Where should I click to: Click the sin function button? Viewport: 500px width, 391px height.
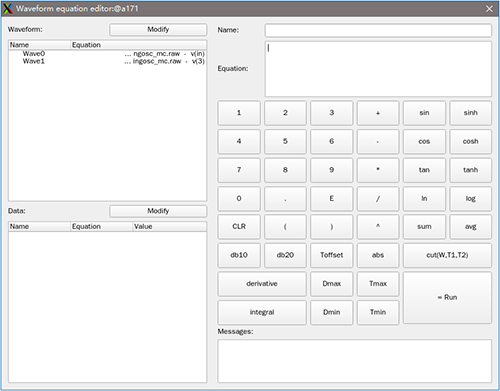[424, 113]
